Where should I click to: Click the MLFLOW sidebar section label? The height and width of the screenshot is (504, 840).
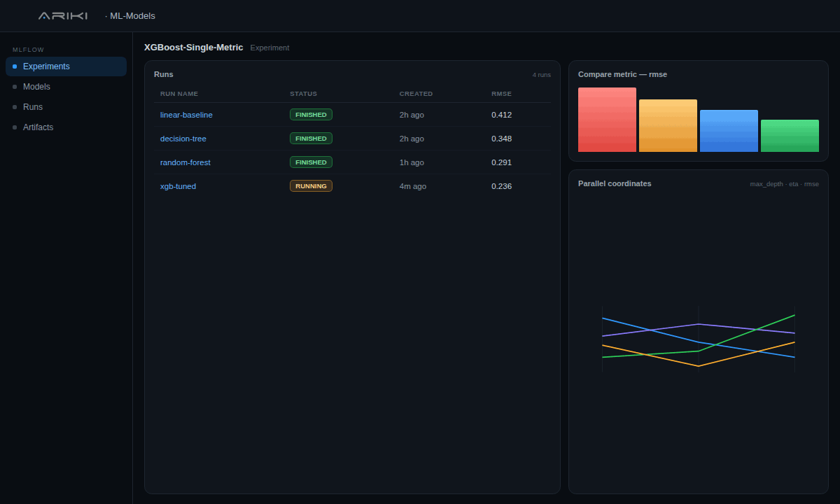coord(28,50)
